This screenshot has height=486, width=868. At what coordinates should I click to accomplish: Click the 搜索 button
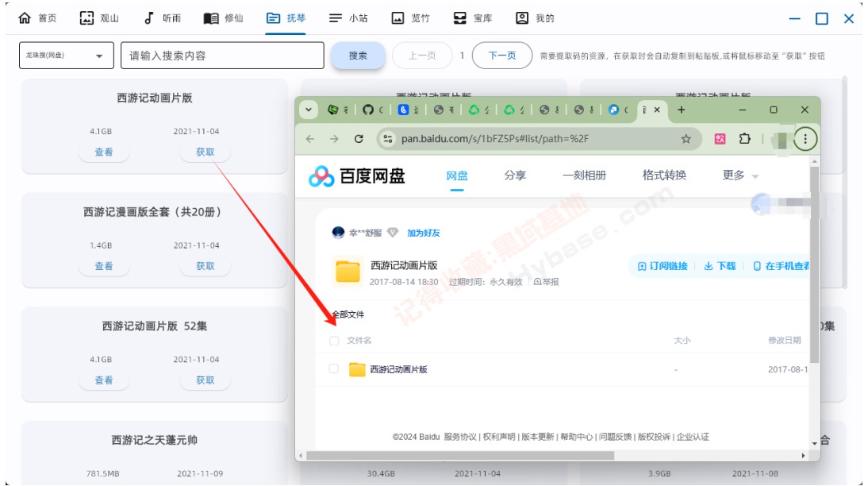coord(358,56)
